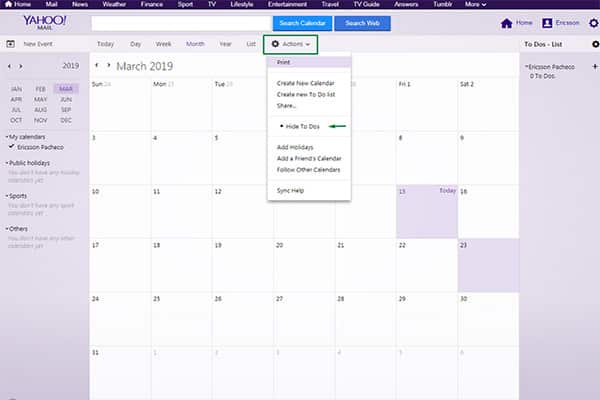
Task: Choose Create new To Do list
Action: (306, 94)
